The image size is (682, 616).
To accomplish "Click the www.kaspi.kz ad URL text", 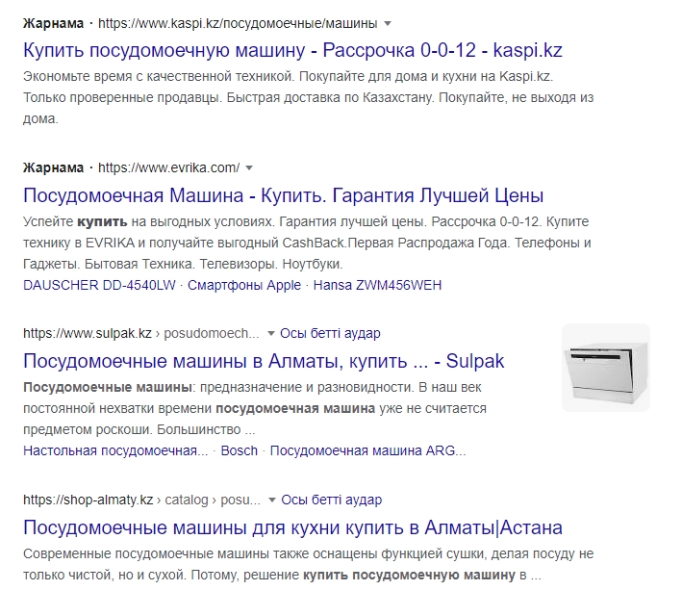I will [237, 22].
